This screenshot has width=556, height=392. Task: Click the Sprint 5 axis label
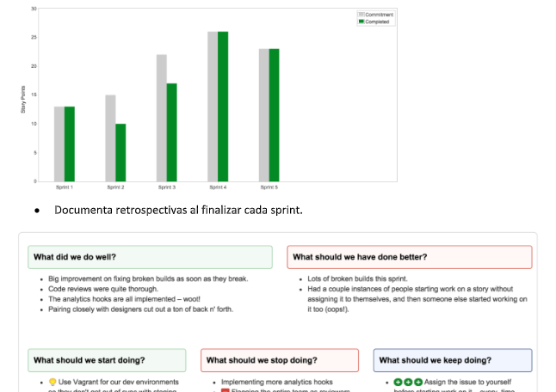pos(269,187)
